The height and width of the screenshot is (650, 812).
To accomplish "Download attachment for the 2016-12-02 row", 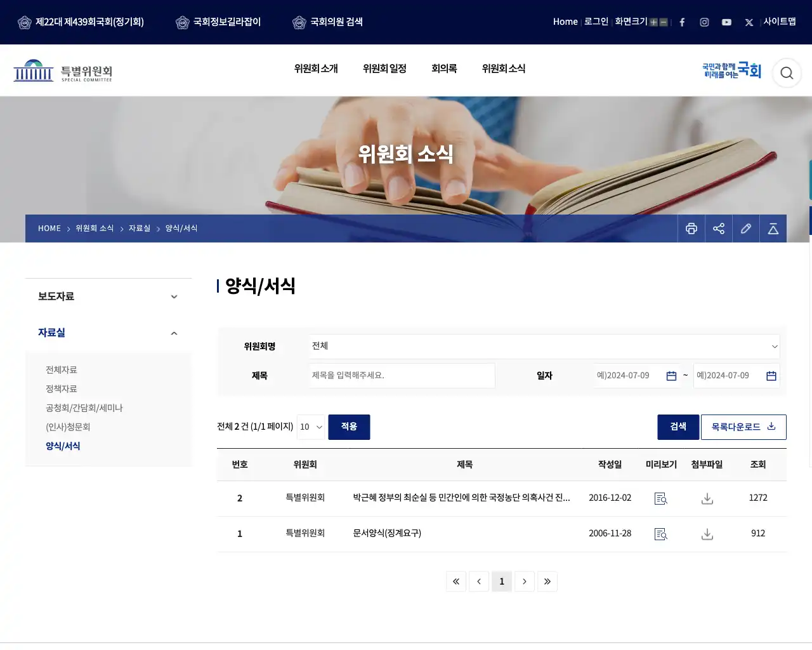I will [x=707, y=498].
